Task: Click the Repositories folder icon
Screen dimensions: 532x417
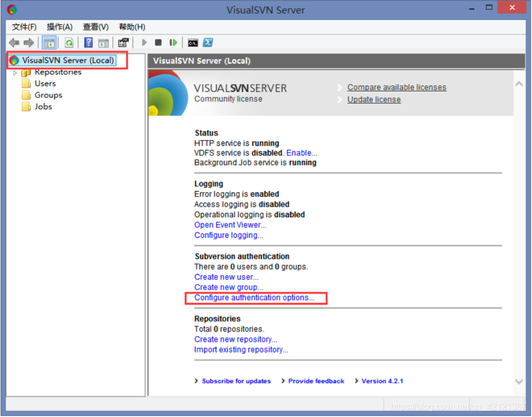Action: [26, 72]
